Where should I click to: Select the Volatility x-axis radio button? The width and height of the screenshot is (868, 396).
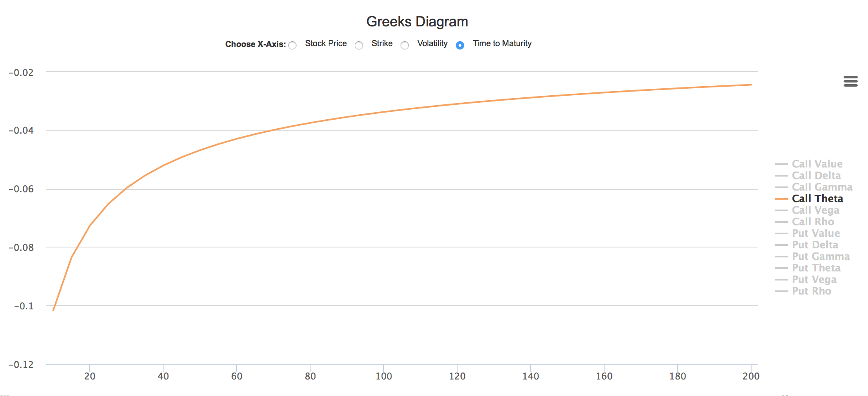(x=405, y=45)
